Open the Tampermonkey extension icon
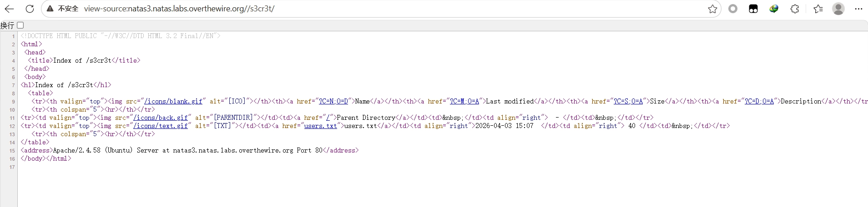 tap(753, 9)
